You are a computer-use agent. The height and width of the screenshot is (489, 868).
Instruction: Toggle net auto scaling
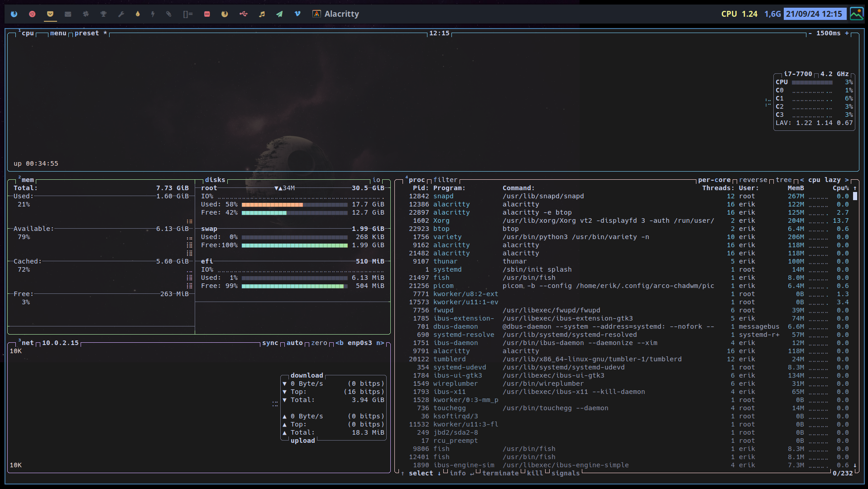(x=294, y=343)
